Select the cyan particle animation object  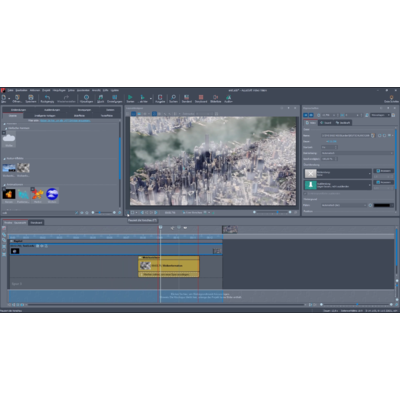pyautogui.click(x=23, y=195)
